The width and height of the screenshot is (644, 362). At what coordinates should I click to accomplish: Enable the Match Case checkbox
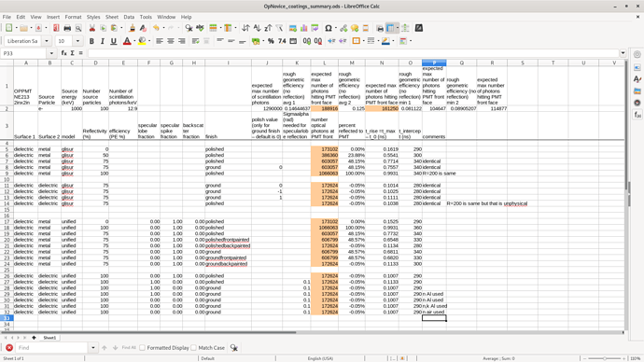(x=194, y=348)
